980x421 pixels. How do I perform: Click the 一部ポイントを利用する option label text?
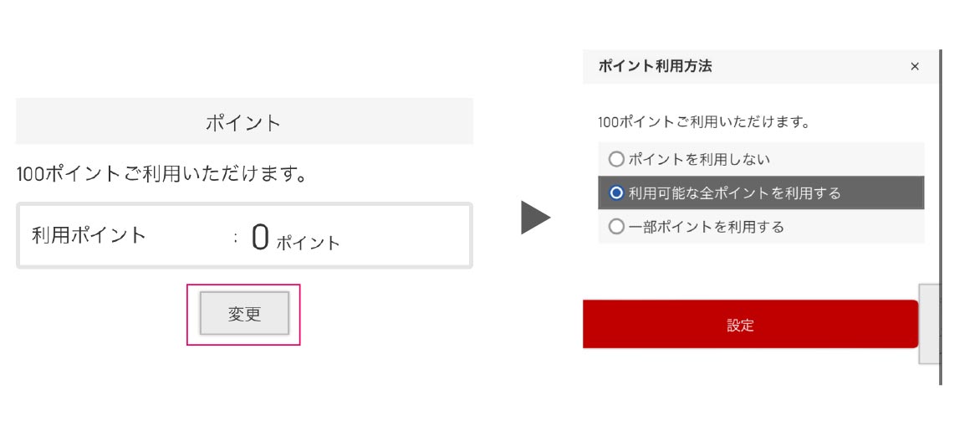point(706,226)
